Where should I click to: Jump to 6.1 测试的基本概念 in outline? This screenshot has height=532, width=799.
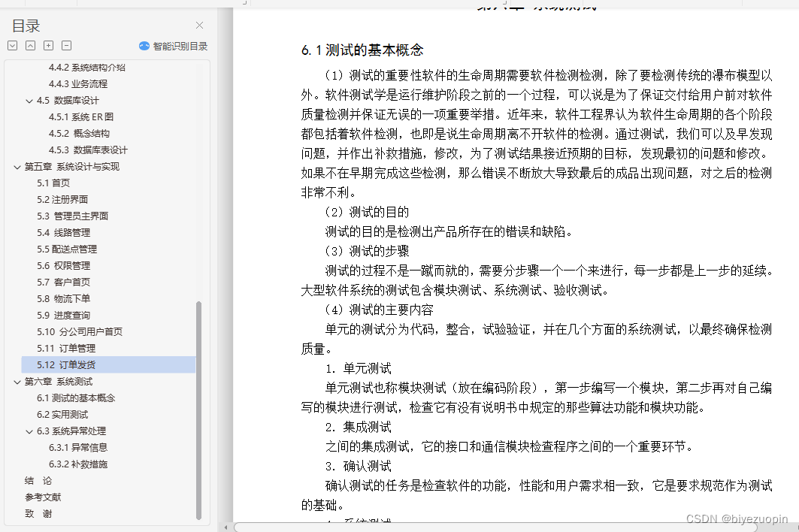pyautogui.click(x=76, y=397)
